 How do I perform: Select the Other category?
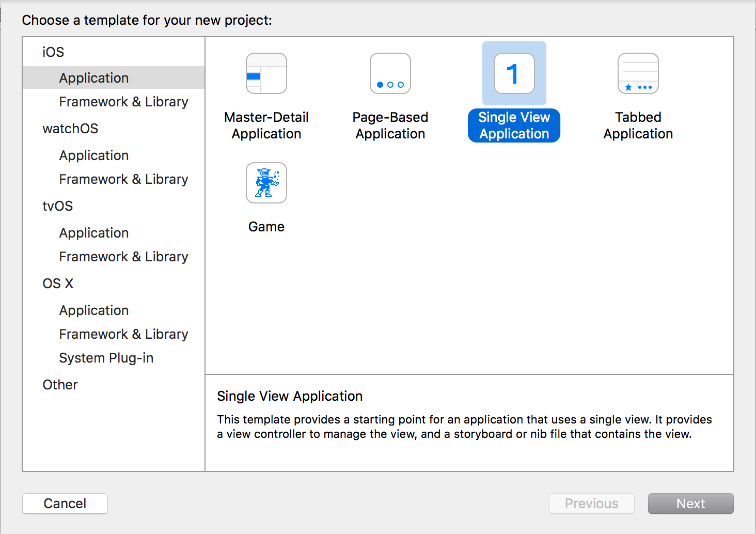(60, 385)
